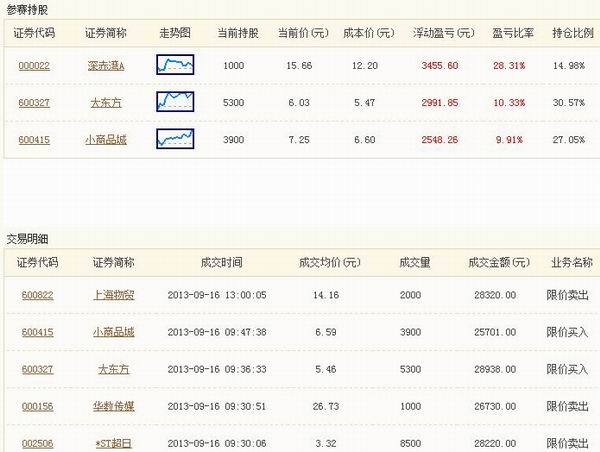This screenshot has width=600, height=452.
Task: Open stock code 000022 link in holdings
Action: pyautogui.click(x=34, y=66)
